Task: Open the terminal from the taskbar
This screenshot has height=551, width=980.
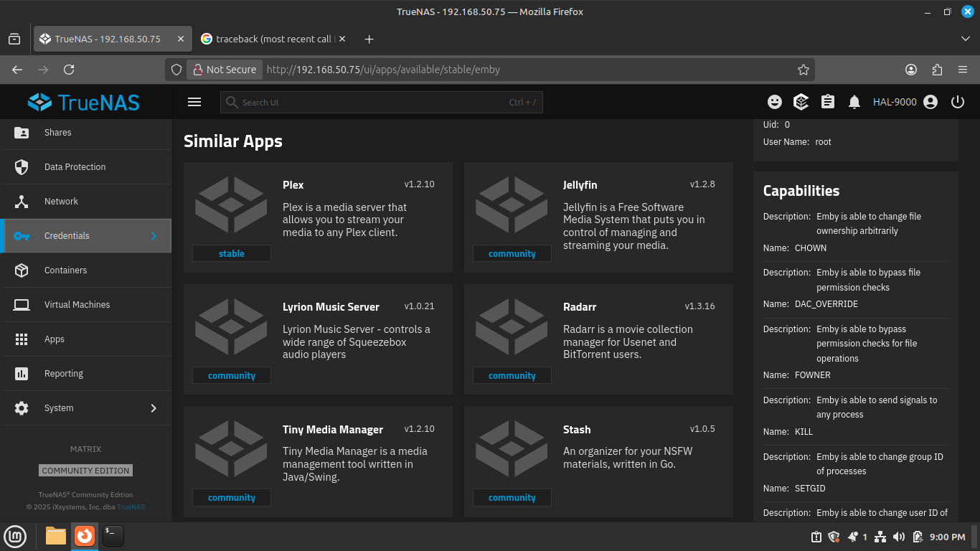Action: [x=113, y=536]
